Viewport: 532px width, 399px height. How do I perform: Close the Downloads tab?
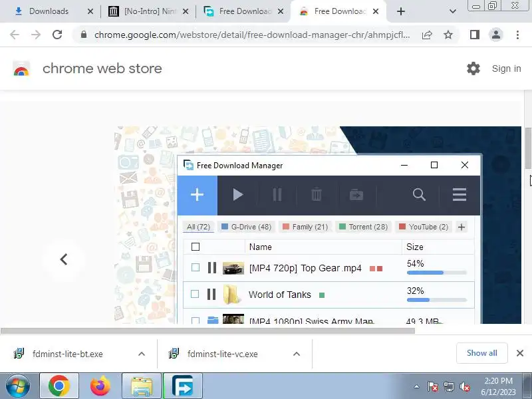tap(90, 11)
